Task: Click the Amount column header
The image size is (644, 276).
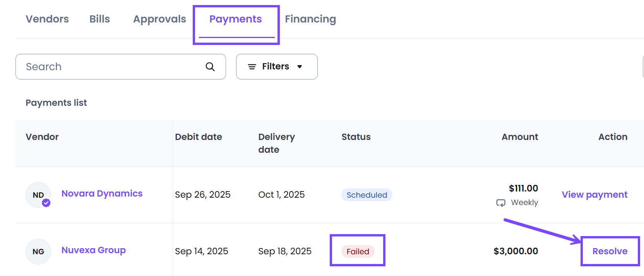Action: point(519,137)
